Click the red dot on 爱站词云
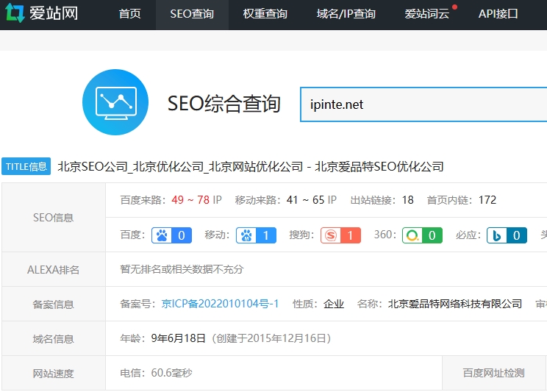The height and width of the screenshot is (392, 547). click(x=454, y=7)
